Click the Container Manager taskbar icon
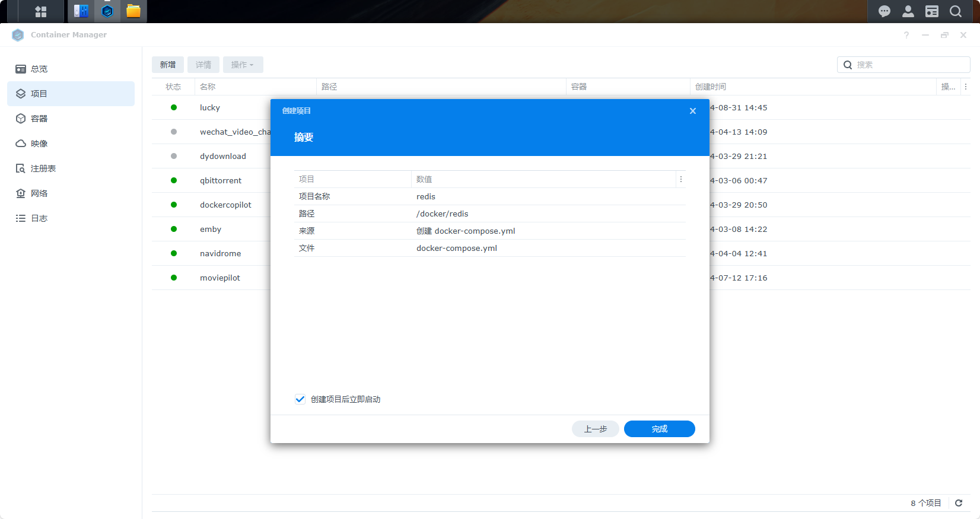The image size is (980, 519). 107,11
